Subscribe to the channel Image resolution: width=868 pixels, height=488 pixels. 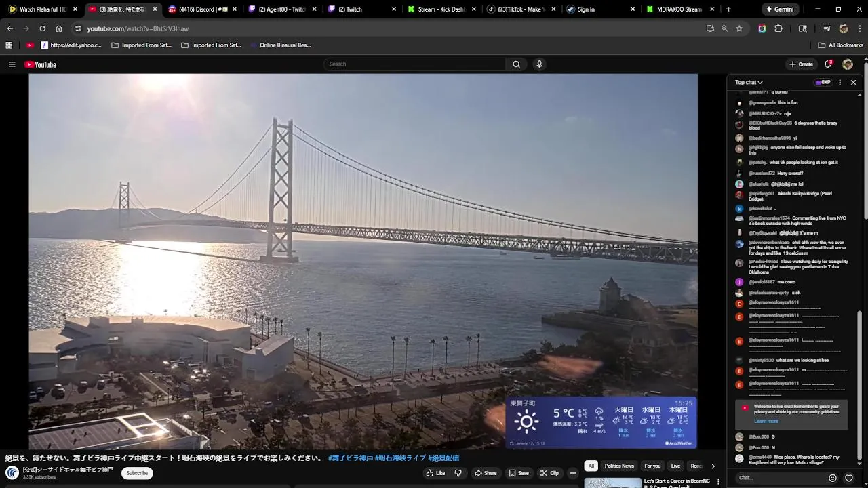coord(137,473)
